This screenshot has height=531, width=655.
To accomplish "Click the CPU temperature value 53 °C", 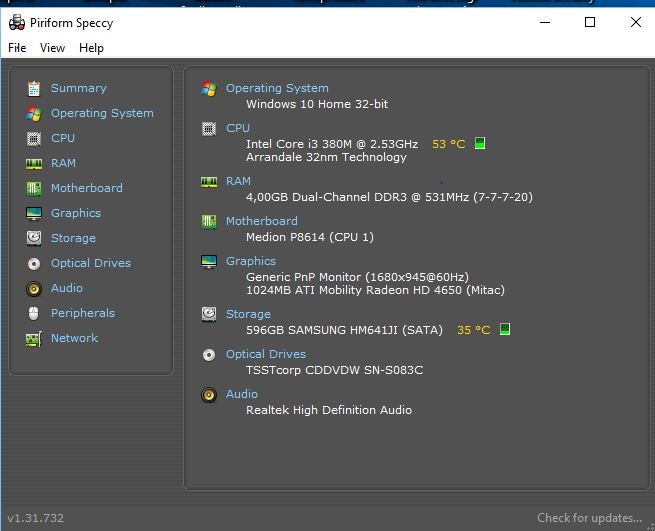I will pos(448,144).
